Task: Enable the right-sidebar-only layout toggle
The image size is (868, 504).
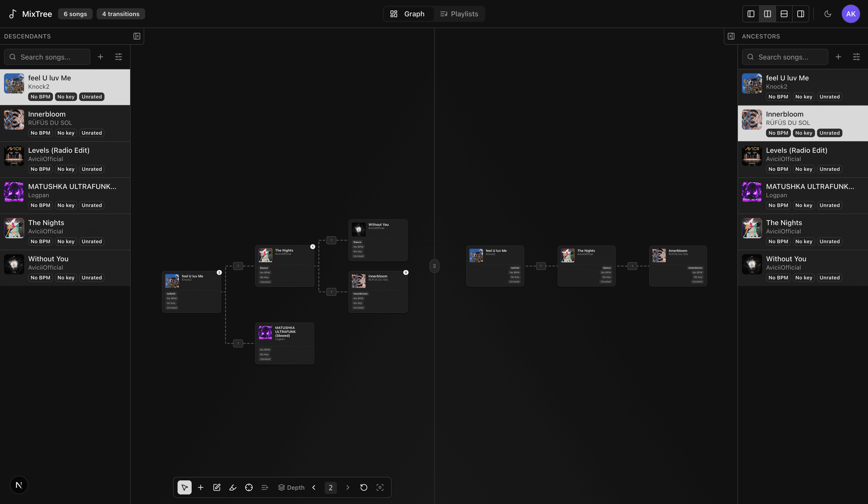Action: pyautogui.click(x=800, y=14)
